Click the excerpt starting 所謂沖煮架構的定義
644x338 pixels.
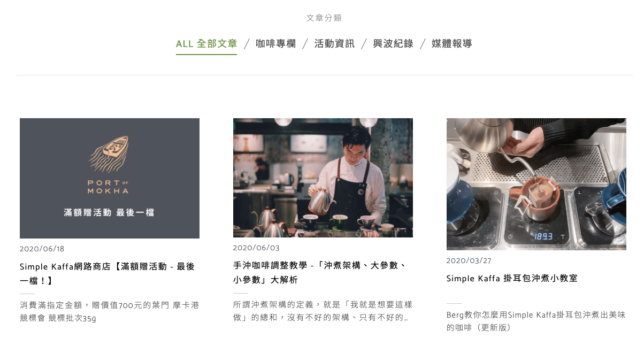coord(323,311)
